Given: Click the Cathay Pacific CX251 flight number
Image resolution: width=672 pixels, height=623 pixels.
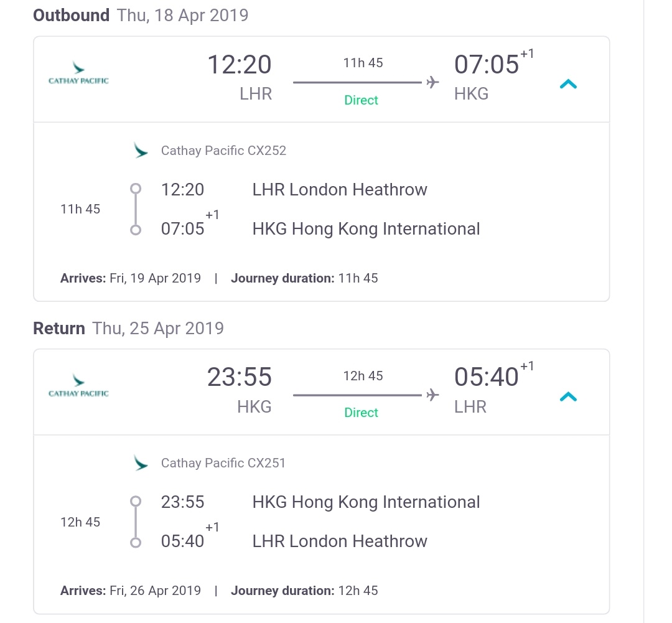Looking at the screenshot, I should click(x=223, y=463).
